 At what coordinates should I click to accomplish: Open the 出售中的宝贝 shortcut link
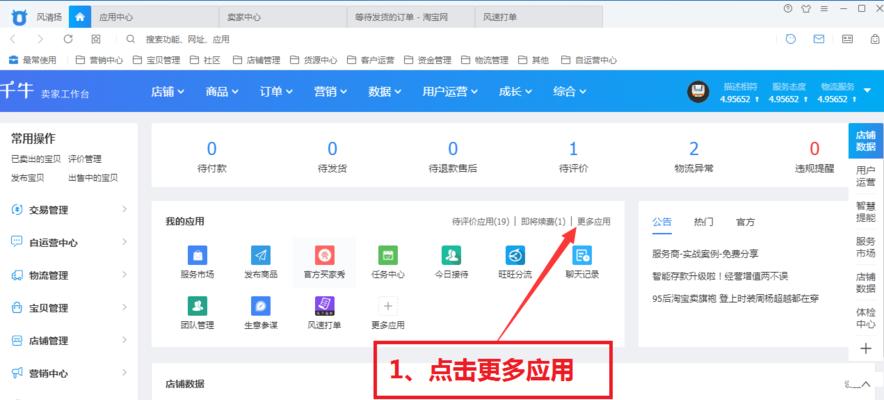(93, 177)
